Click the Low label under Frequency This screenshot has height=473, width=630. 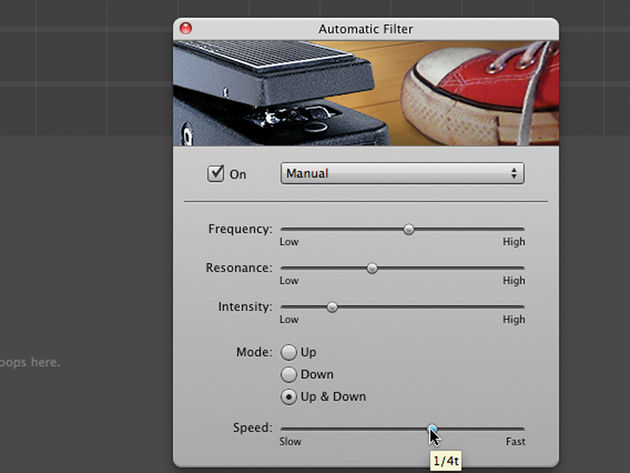tap(289, 242)
